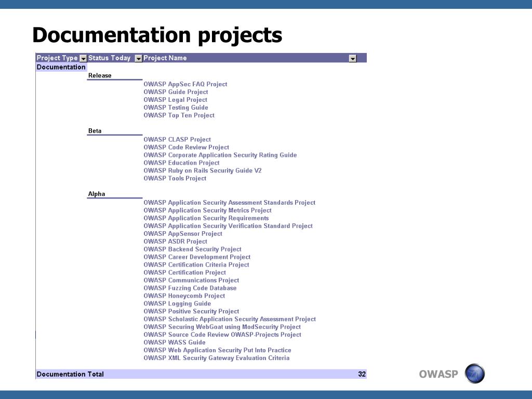Image resolution: width=532 pixels, height=399 pixels.
Task: Click OWASP Guide Project
Action: (x=176, y=92)
